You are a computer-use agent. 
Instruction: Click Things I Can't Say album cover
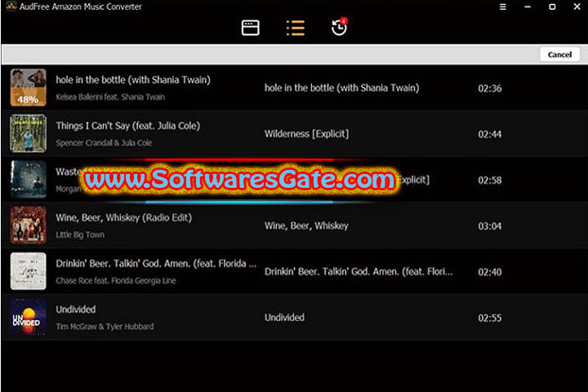(x=28, y=133)
